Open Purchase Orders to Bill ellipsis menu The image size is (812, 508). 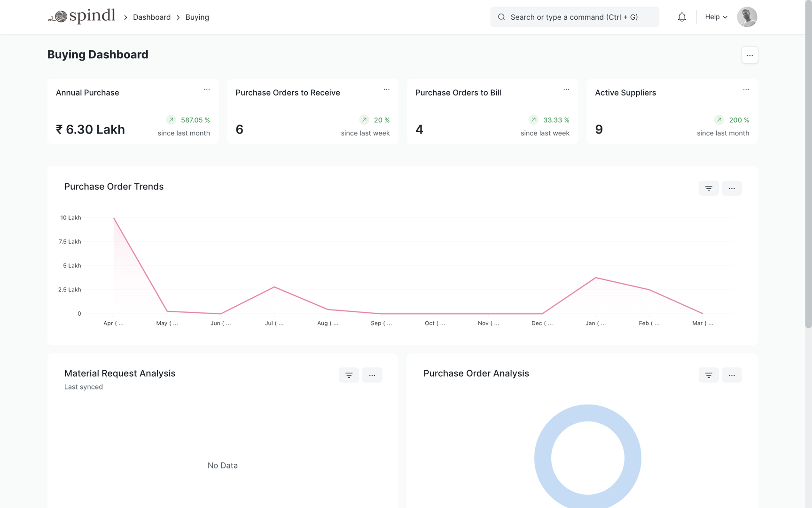[x=566, y=89]
